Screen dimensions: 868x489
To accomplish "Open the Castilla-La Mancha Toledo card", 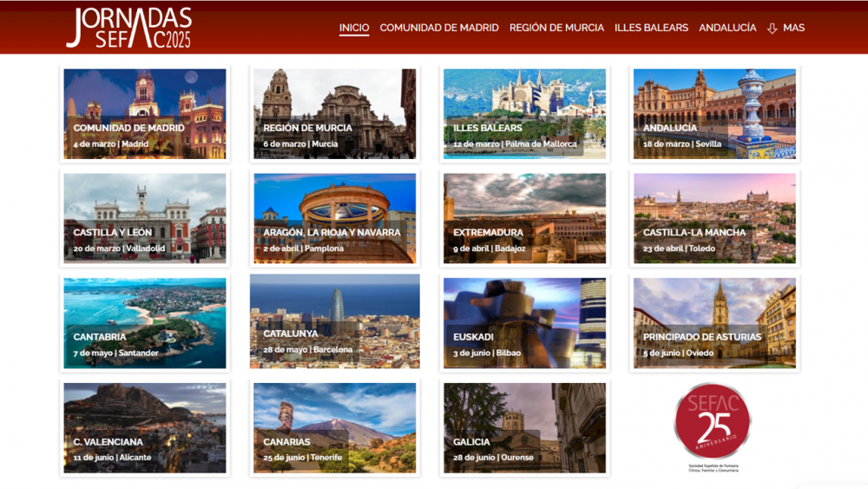I will pos(714,218).
